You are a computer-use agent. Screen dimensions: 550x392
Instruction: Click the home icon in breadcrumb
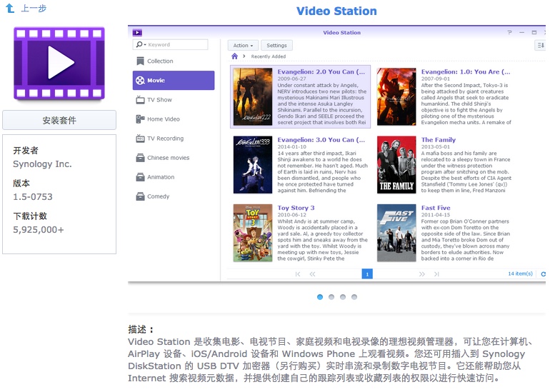coord(235,56)
